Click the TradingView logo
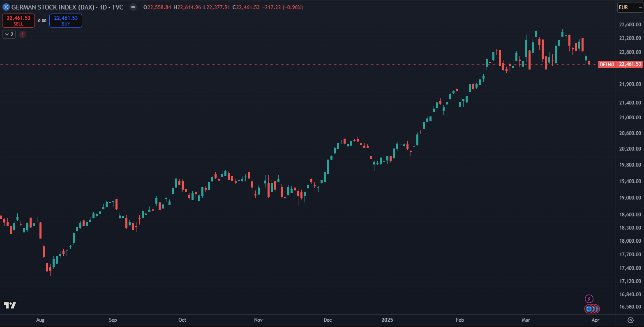644x327 pixels. tap(10, 305)
